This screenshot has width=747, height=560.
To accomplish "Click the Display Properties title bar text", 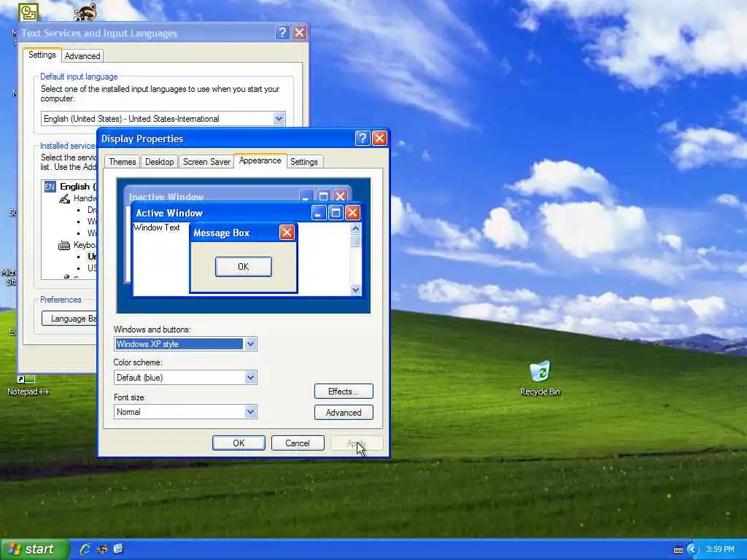I will 142,139.
